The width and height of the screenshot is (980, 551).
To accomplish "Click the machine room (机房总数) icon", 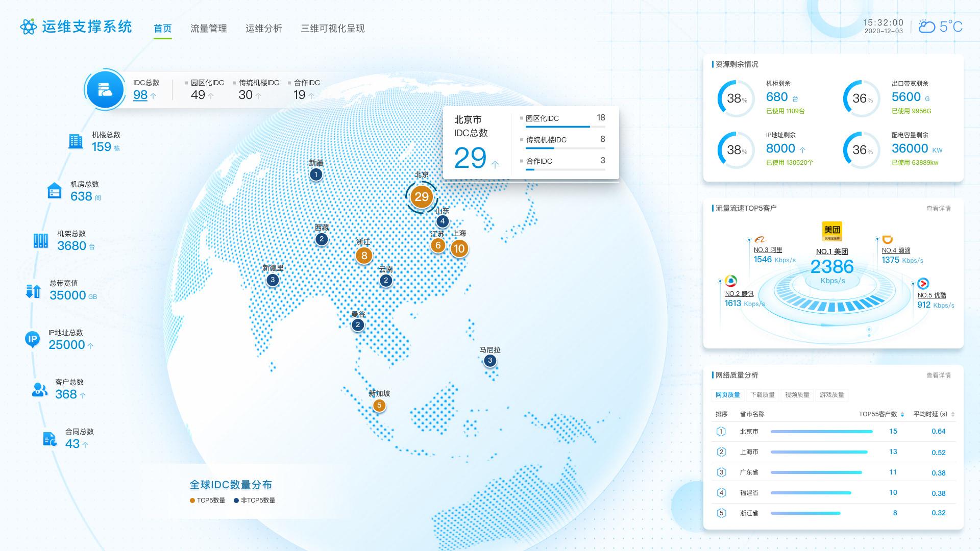I will [x=54, y=191].
